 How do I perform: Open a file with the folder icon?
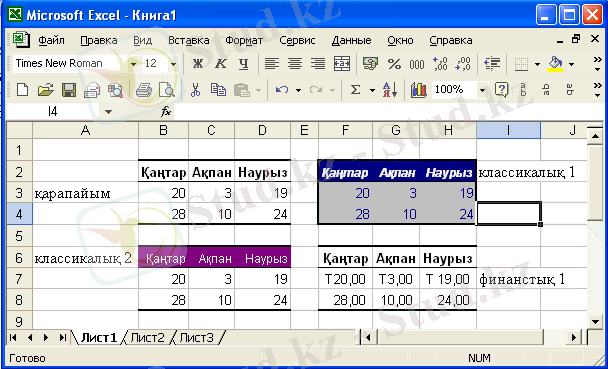click(x=46, y=90)
